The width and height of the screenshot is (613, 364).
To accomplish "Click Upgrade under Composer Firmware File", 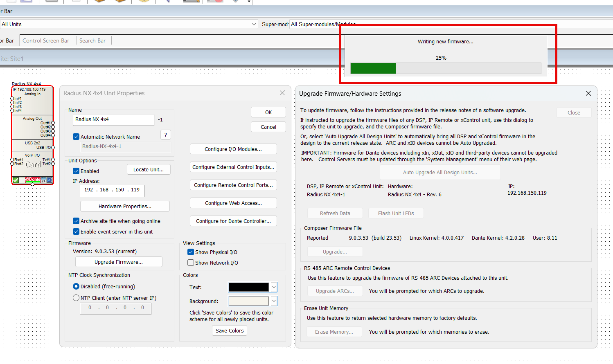I will 335,252.
